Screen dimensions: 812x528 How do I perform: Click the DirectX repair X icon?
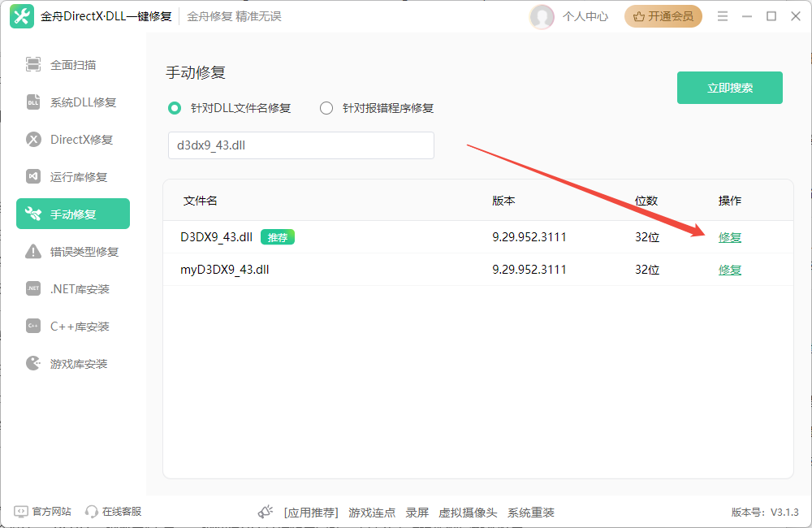(33, 140)
